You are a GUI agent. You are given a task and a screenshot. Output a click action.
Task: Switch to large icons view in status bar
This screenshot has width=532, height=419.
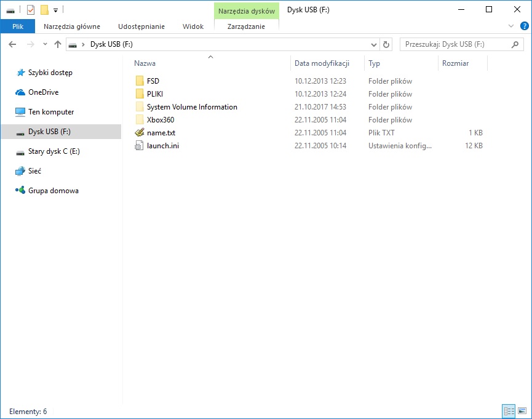(522, 411)
